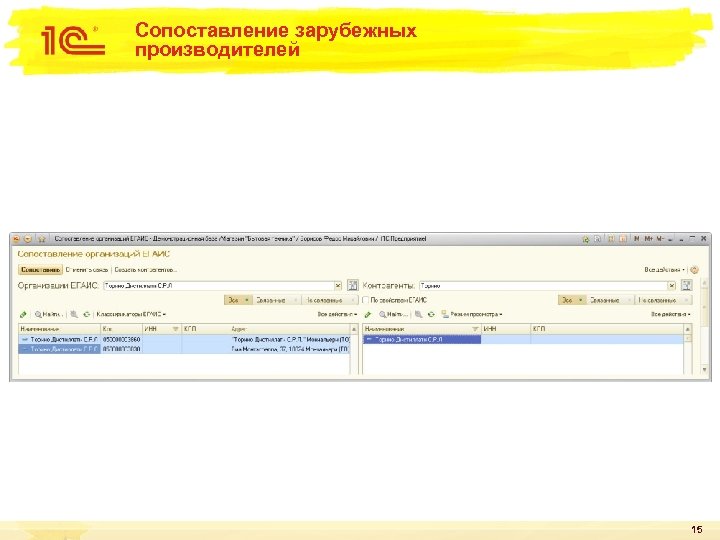Click Код column header in left list
Image resolution: width=720 pixels, height=540 pixels.
pos(121,329)
